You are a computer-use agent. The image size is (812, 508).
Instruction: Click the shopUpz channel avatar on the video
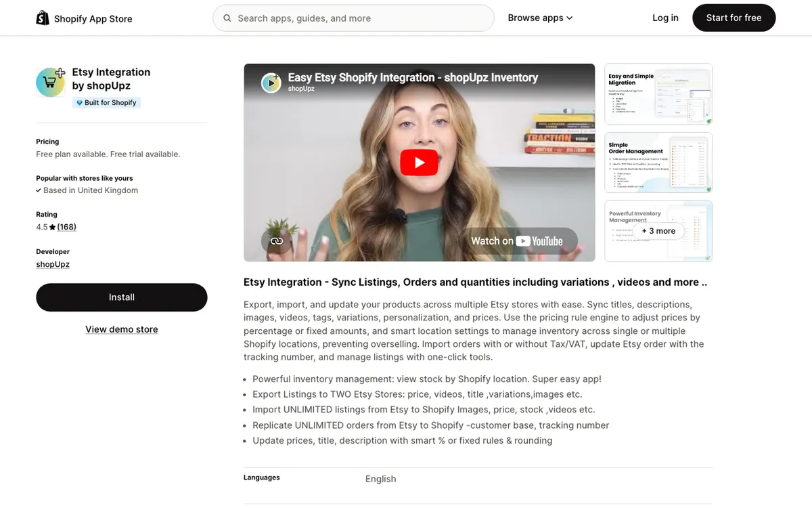(271, 83)
